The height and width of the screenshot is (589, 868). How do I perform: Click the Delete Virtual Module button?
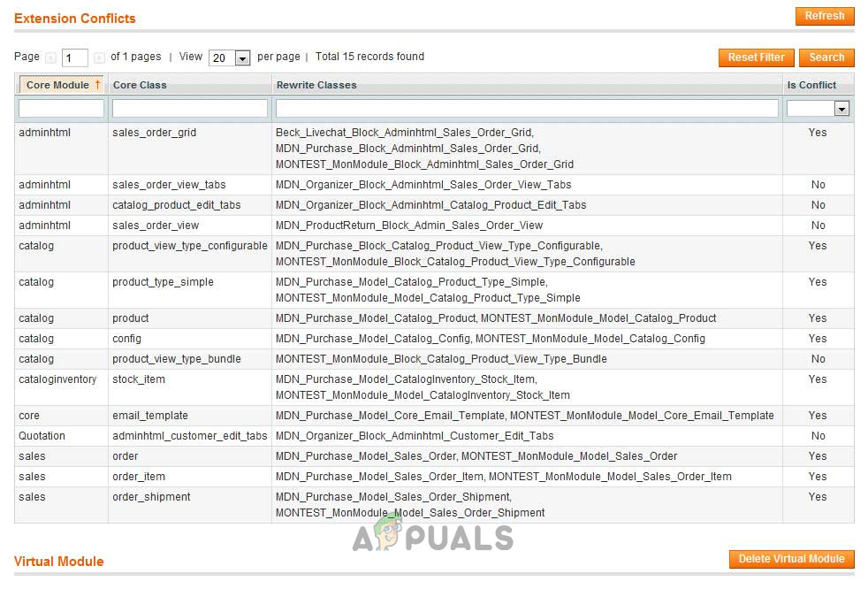point(791,559)
